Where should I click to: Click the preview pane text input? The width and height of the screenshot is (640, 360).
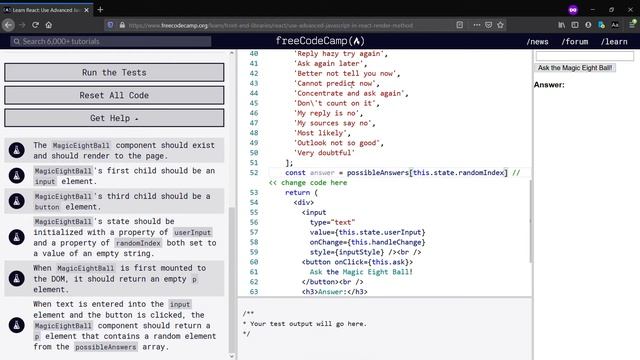[x=584, y=56]
